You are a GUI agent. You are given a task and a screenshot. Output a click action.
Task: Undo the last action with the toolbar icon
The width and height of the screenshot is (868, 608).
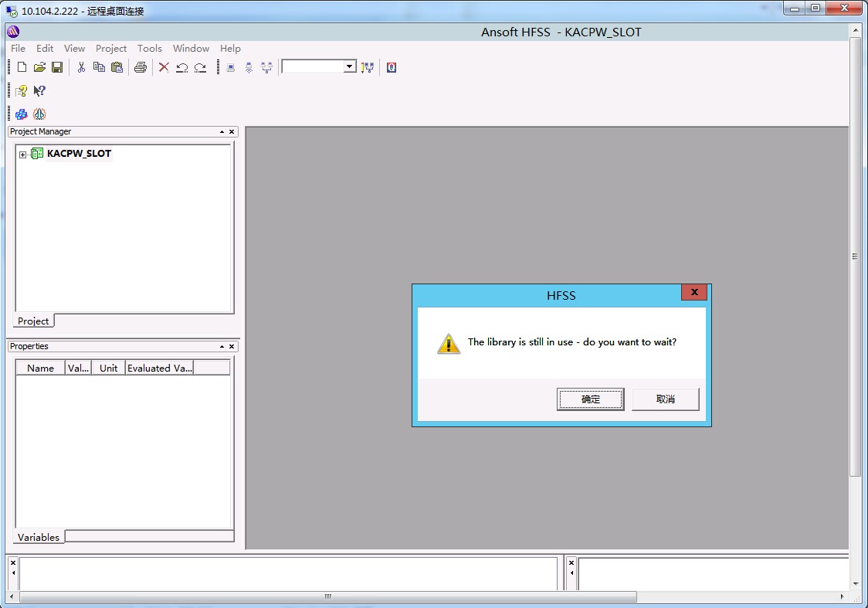pyautogui.click(x=181, y=67)
